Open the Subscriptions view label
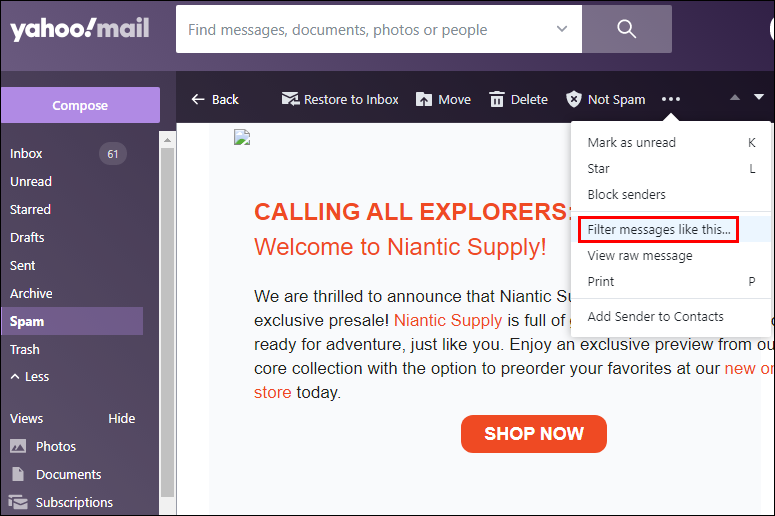 tap(74, 503)
